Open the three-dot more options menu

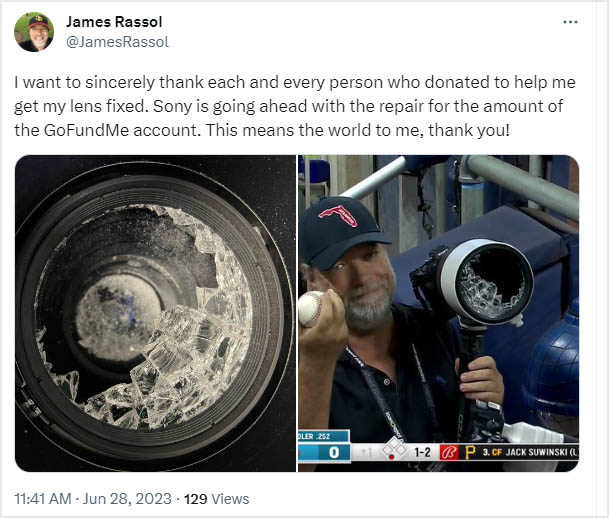click(x=570, y=22)
